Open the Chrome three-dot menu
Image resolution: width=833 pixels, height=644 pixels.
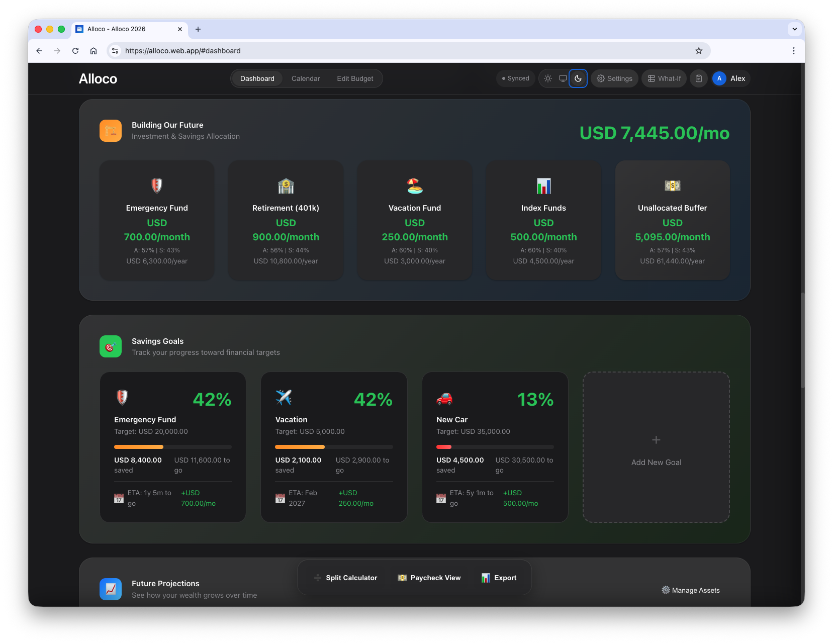[793, 51]
